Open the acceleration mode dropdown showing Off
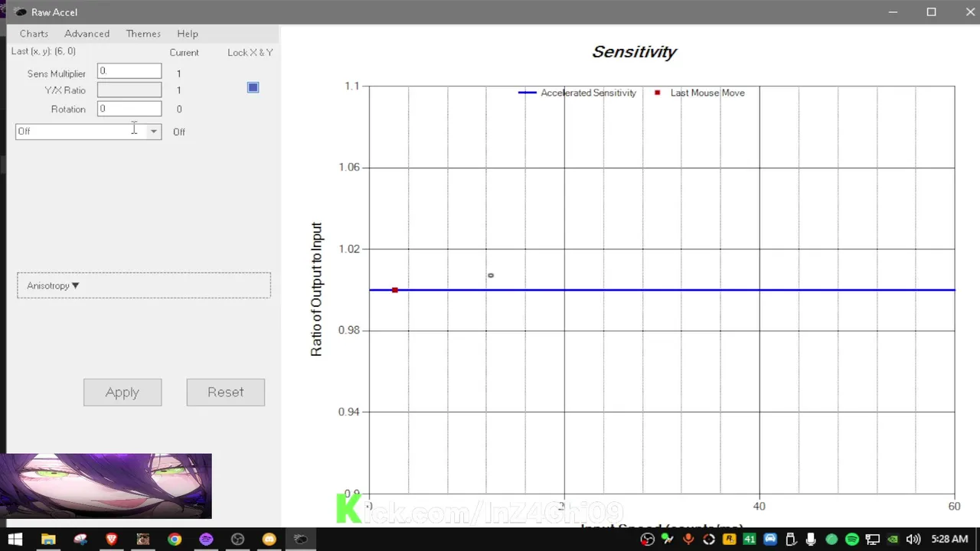The width and height of the screenshot is (980, 551). (88, 132)
